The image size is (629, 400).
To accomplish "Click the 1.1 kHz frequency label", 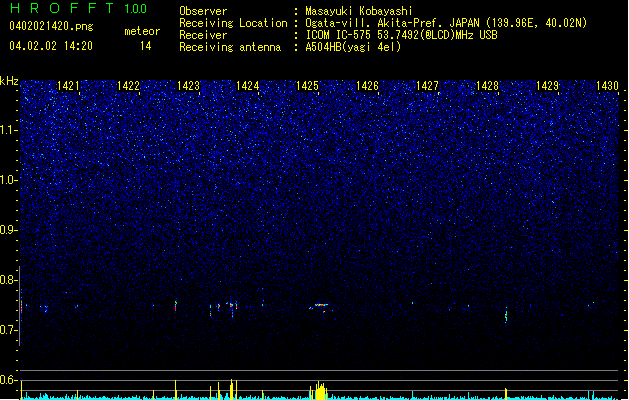I will (8, 130).
